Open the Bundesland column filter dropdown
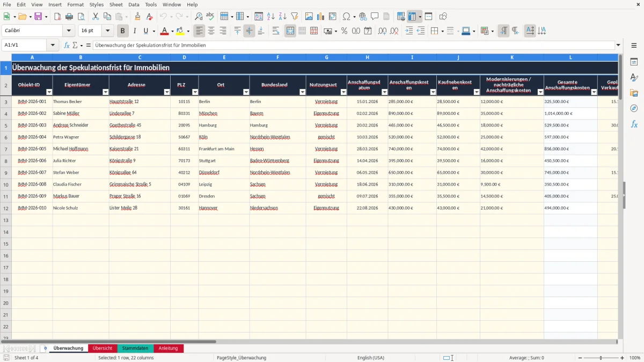The width and height of the screenshot is (644, 362). (x=302, y=92)
